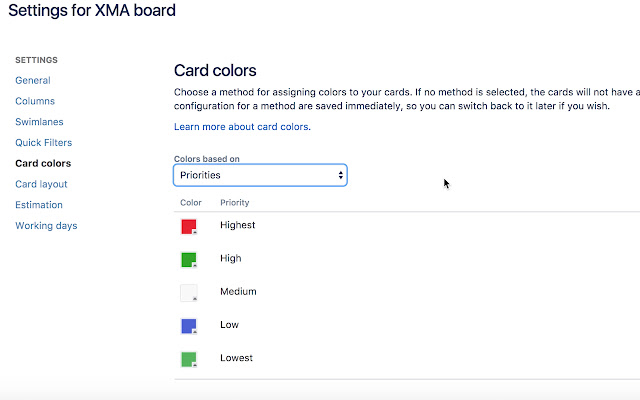Open the blue Low color swatch
The width and height of the screenshot is (640, 400).
point(189,326)
